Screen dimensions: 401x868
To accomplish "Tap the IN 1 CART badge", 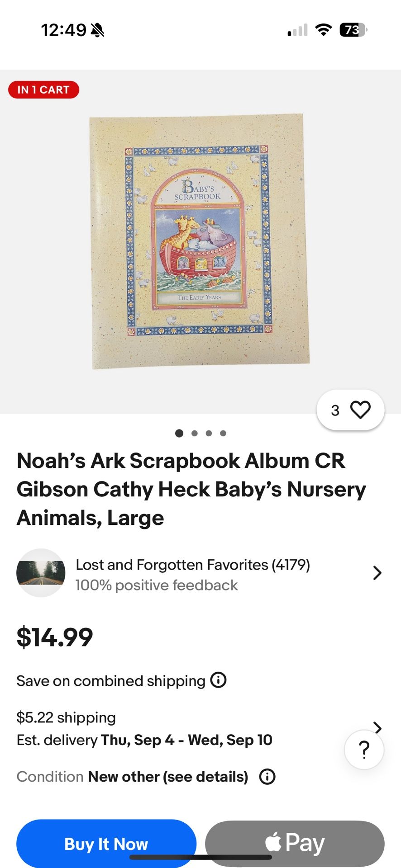I will tap(43, 90).
